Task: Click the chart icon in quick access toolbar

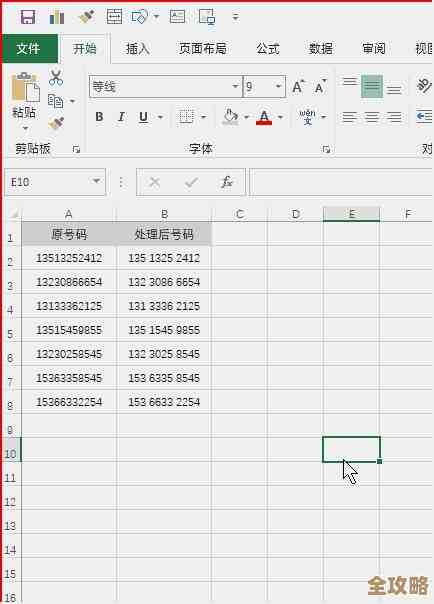Action: 57,17
